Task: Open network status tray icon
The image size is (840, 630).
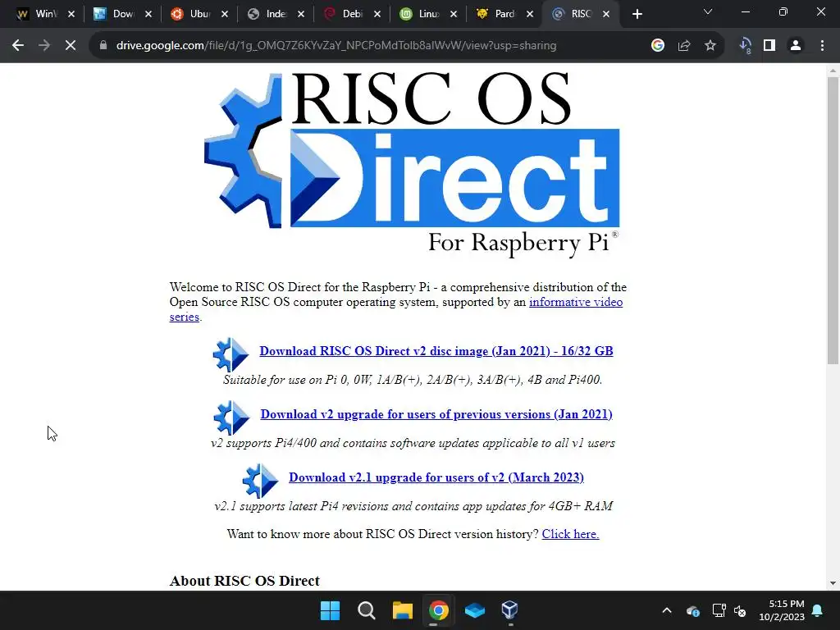Action: (719, 610)
